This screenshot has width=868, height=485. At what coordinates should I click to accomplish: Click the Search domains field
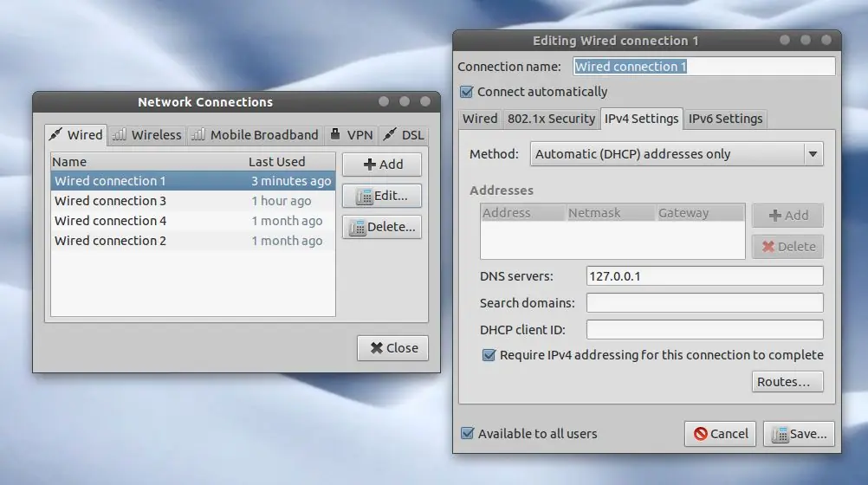coord(704,303)
